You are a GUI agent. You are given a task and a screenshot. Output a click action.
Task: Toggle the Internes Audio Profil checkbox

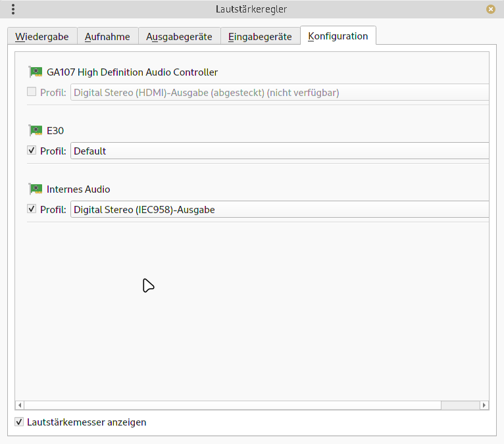click(32, 209)
